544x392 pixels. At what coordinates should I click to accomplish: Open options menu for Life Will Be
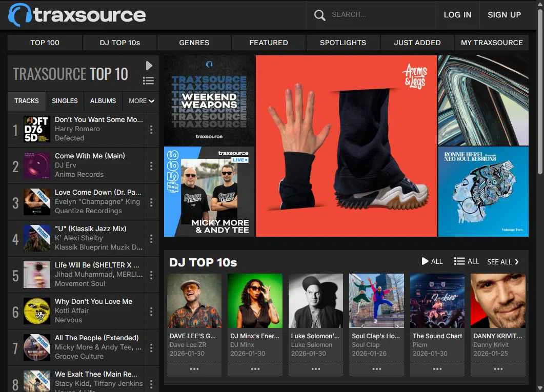(x=151, y=275)
